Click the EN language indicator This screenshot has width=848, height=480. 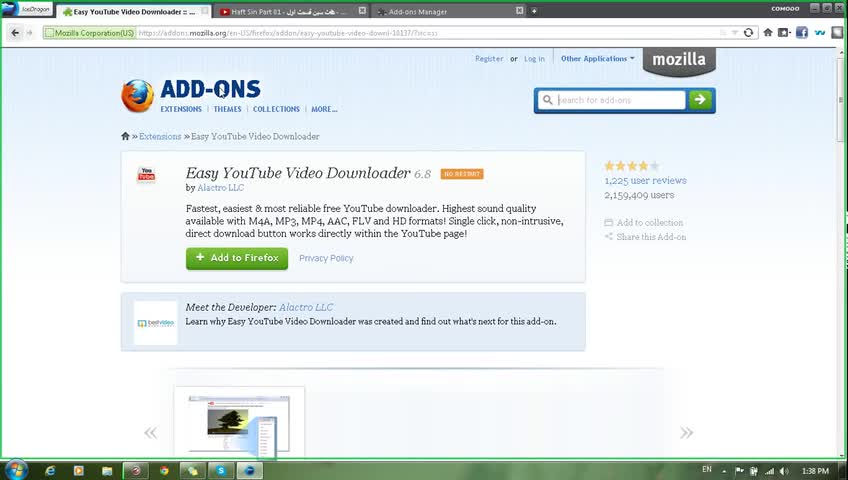coord(707,469)
